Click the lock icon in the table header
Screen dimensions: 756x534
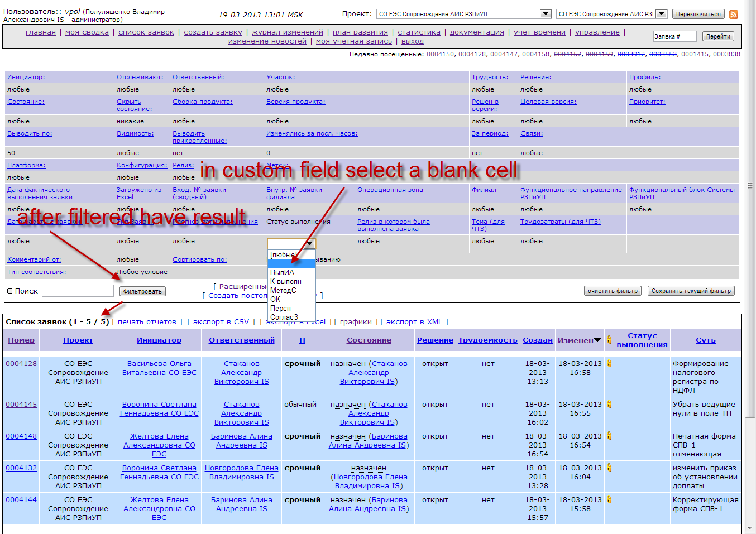(x=609, y=340)
